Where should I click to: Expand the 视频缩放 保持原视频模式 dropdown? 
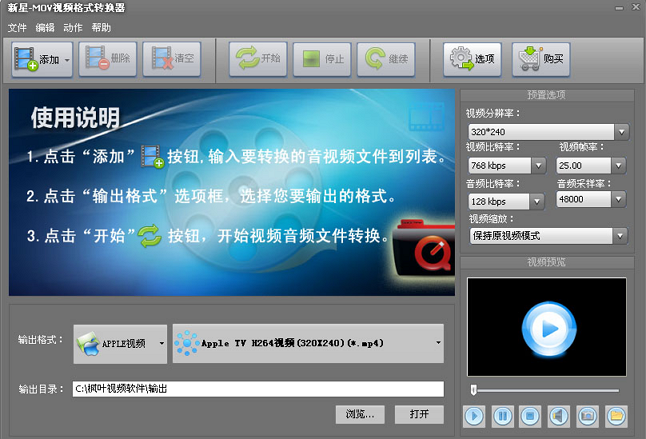point(620,236)
